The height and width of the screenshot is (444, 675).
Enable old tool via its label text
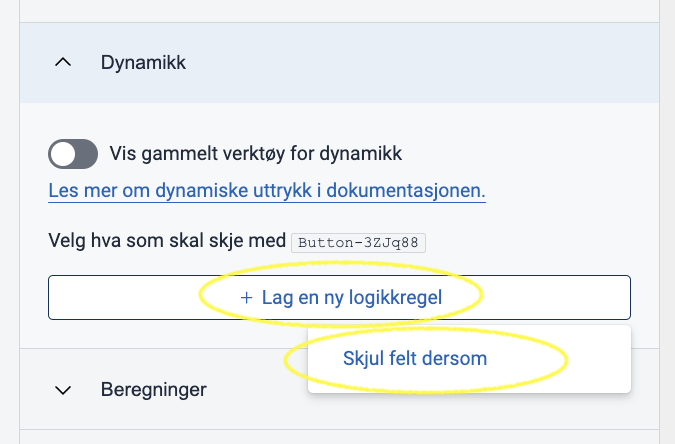coord(255,154)
